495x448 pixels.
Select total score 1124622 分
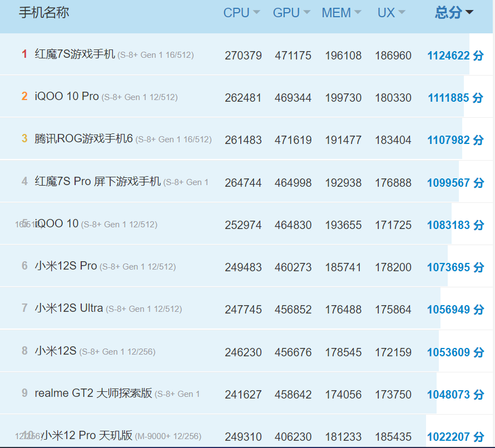point(455,56)
